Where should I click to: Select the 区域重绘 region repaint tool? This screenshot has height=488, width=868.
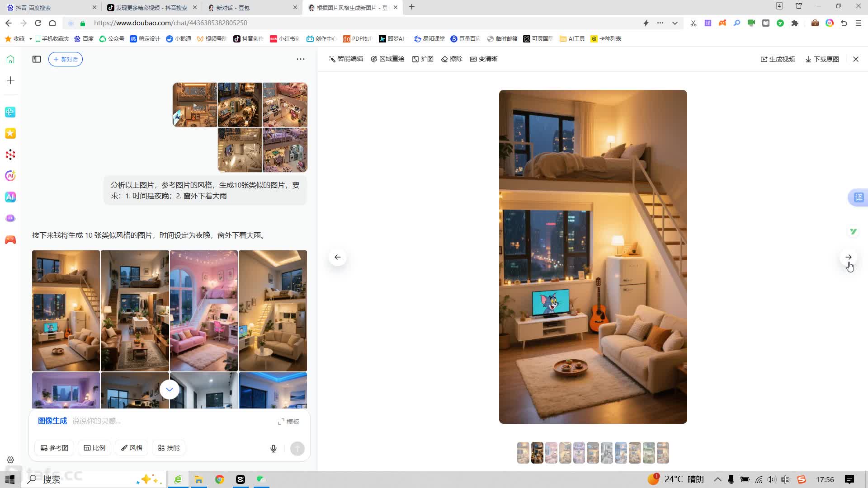coord(388,59)
